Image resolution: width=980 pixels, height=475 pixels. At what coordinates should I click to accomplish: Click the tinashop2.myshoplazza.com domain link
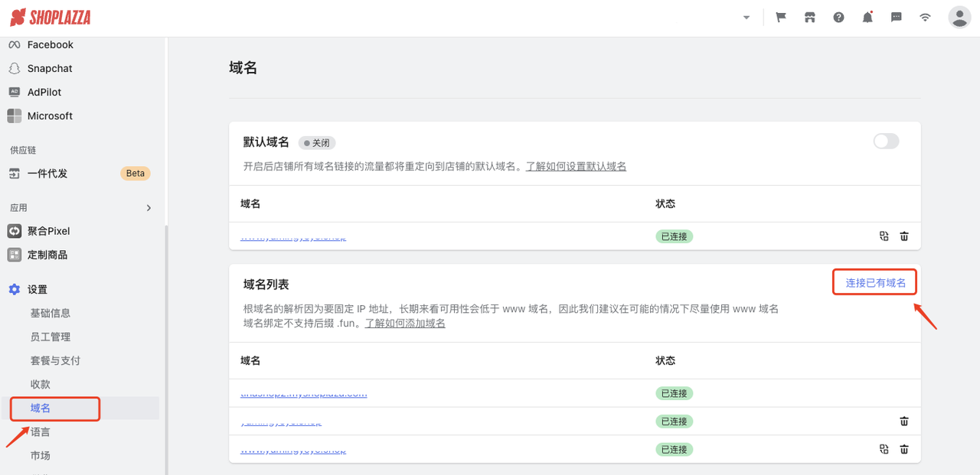click(x=304, y=393)
